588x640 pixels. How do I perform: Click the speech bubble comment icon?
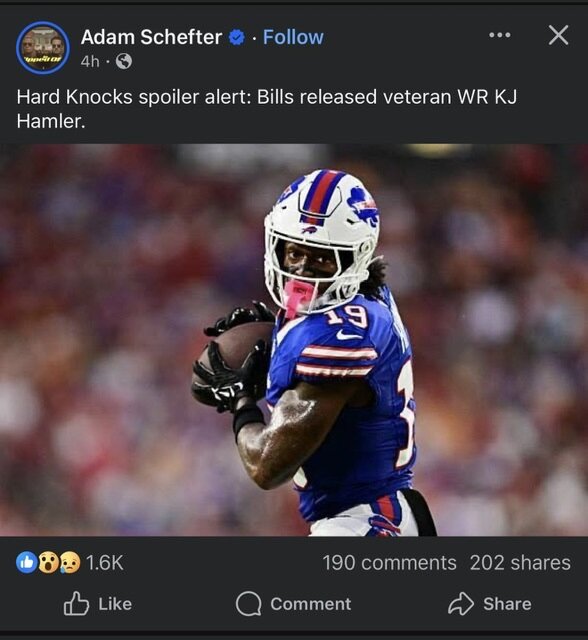tap(249, 604)
